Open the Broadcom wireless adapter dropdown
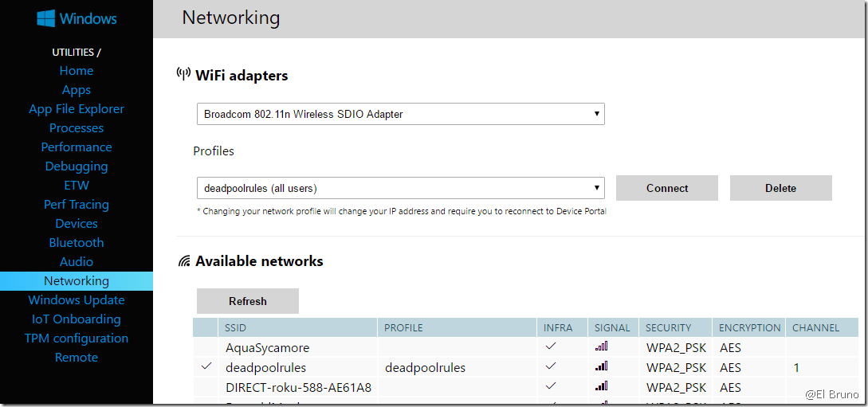Viewport: 868px width, 407px height. point(400,114)
